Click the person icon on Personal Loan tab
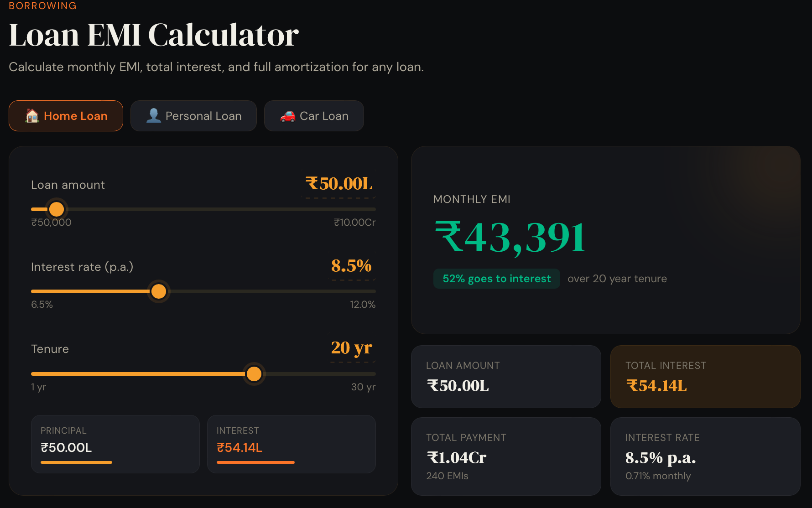Viewport: 812px width, 508px height. coord(154,115)
